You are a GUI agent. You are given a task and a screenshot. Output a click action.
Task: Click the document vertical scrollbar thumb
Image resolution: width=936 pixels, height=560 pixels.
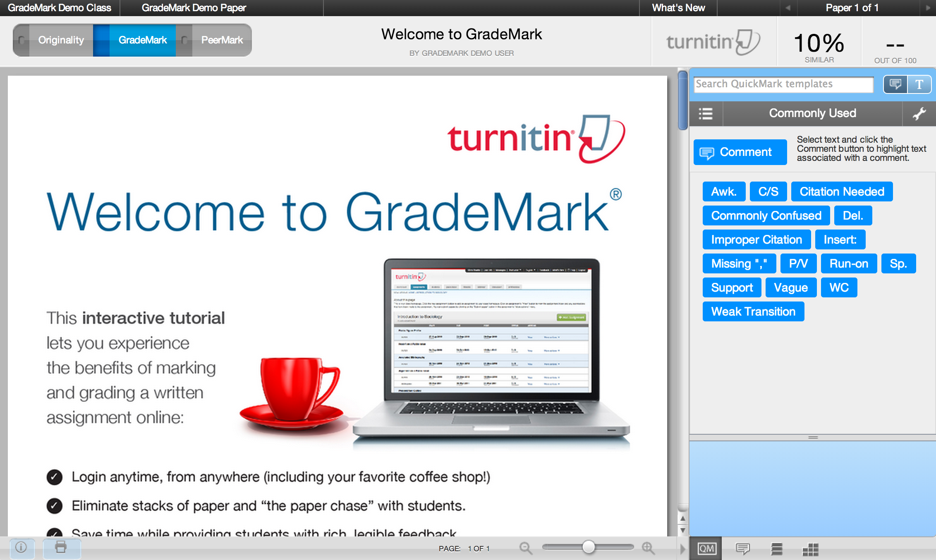pos(682,100)
